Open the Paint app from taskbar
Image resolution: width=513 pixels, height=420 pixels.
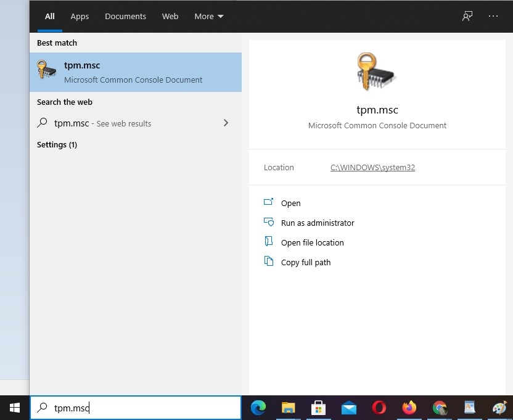tap(499, 408)
